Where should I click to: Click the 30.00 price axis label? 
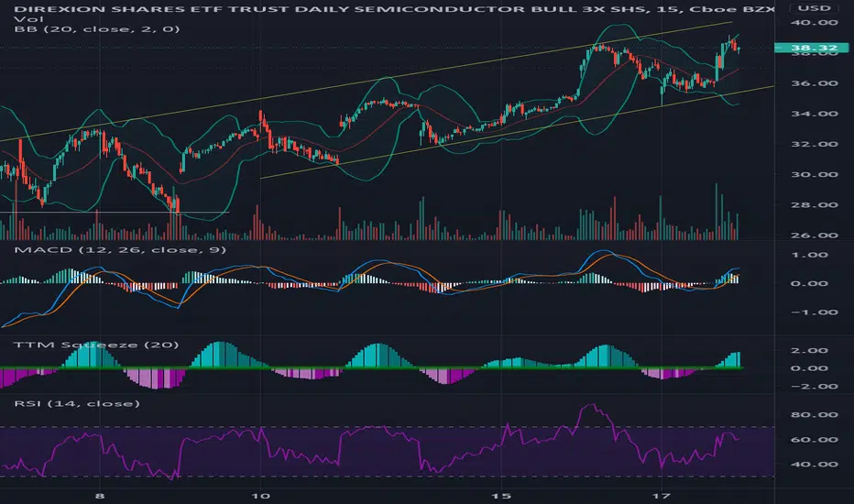815,175
